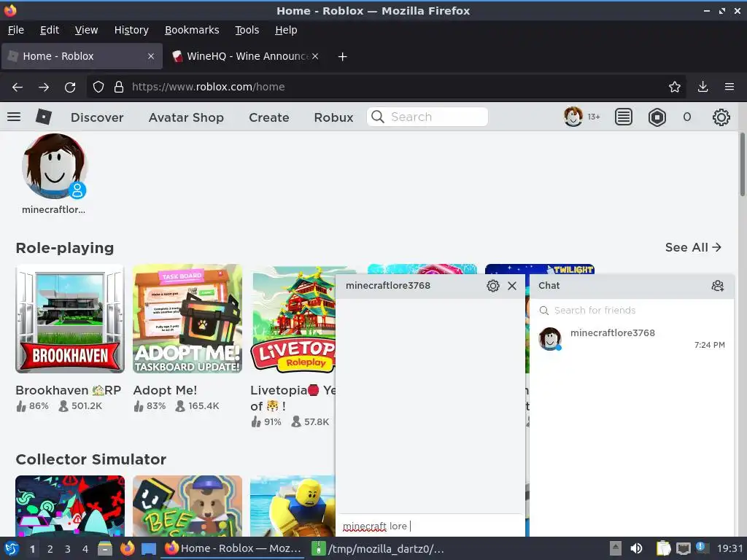The image size is (747, 560).
Task: Close the Home - Roblox tab
Action: tap(150, 56)
